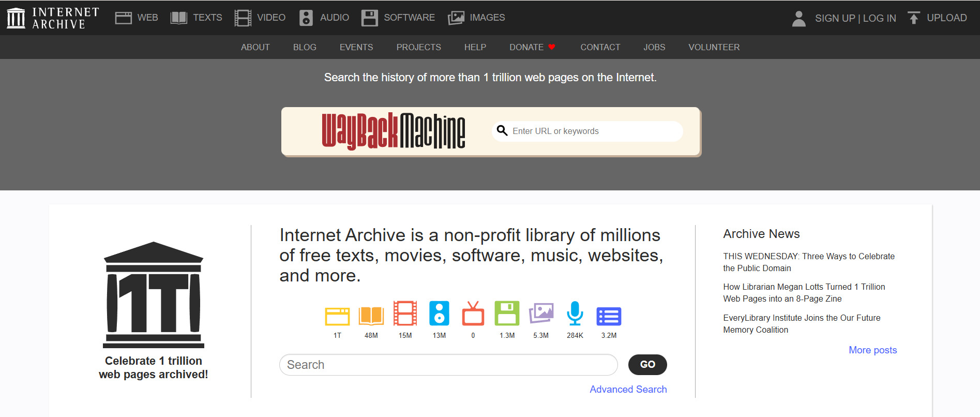980x417 pixels.
Task: Open the VOLUNTEER menu item
Action: coord(714,47)
